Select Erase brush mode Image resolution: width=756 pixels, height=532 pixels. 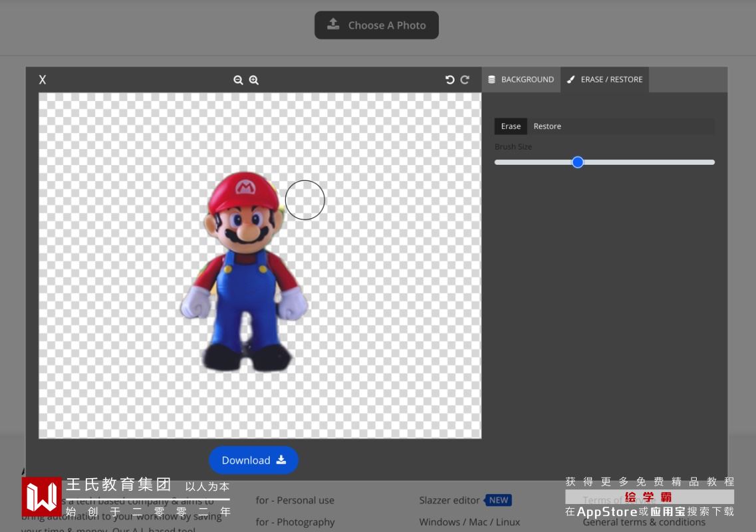click(x=511, y=126)
